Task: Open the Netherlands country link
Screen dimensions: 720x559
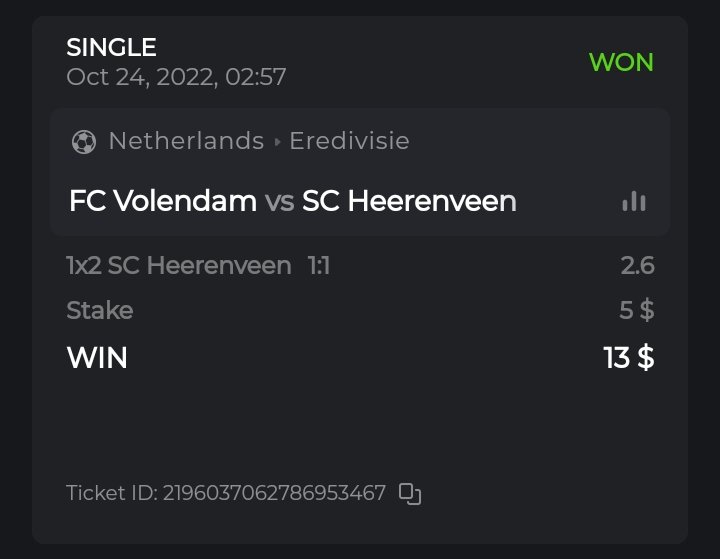Action: (186, 141)
